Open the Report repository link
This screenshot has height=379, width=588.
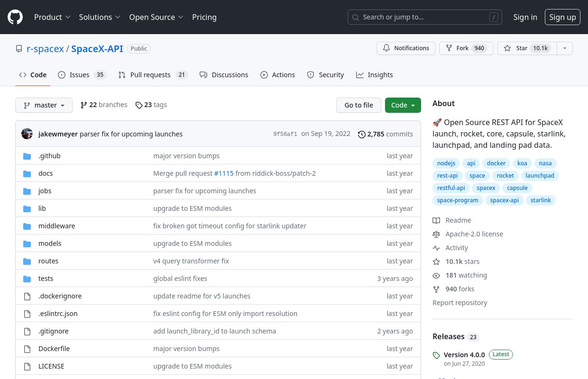point(460,303)
